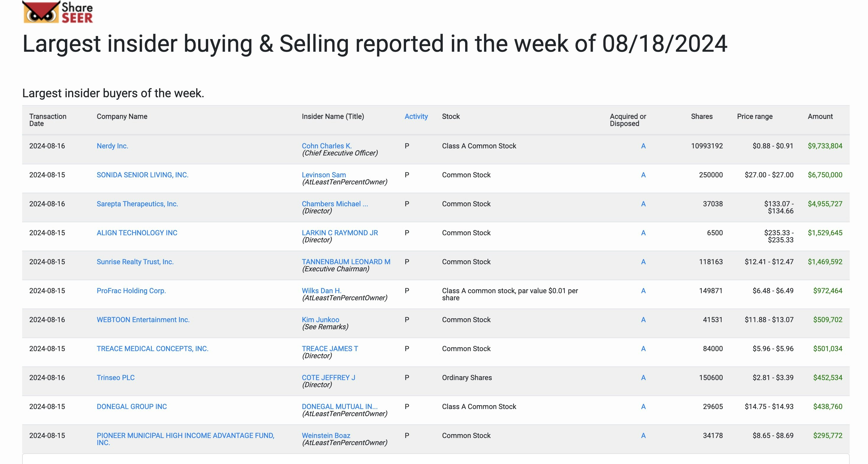Click the 'A' link in Nerdy Inc. row

[643, 146]
